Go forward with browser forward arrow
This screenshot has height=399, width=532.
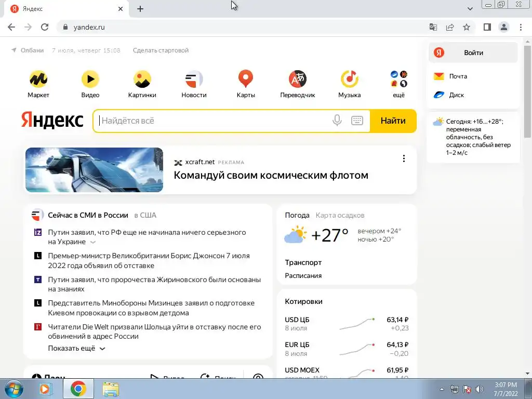point(28,27)
